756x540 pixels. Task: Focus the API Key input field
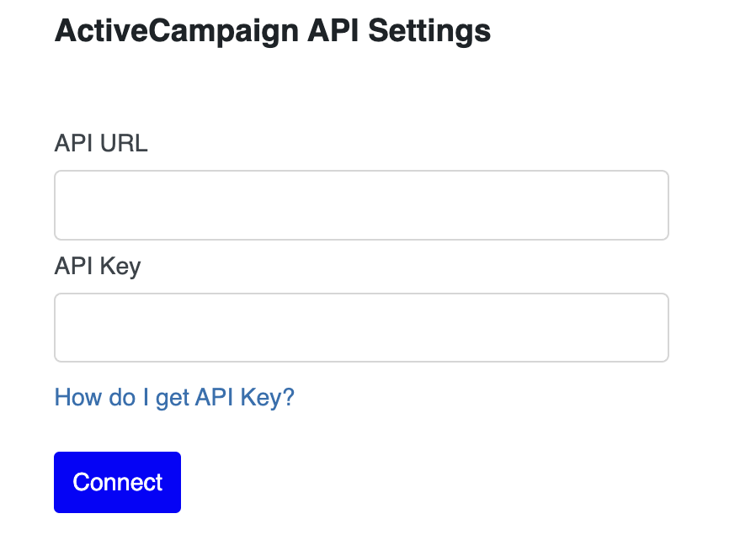(361, 327)
